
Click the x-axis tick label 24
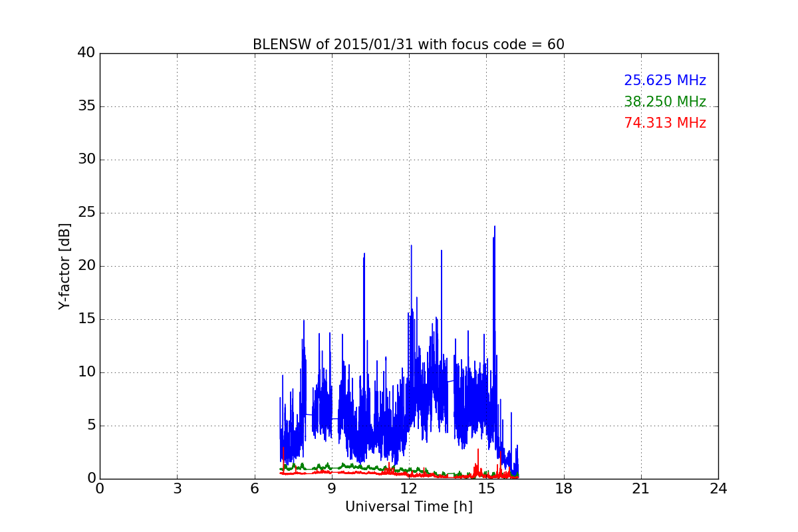tap(718, 489)
